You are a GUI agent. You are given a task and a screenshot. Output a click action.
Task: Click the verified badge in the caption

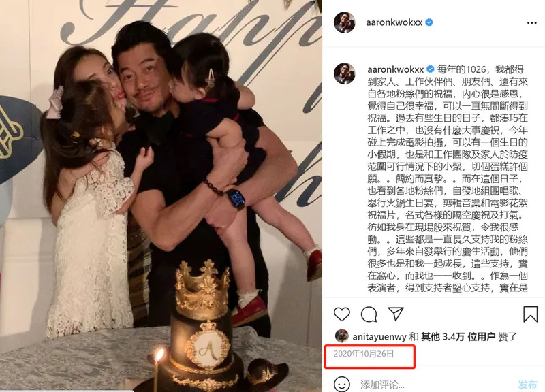431,69
